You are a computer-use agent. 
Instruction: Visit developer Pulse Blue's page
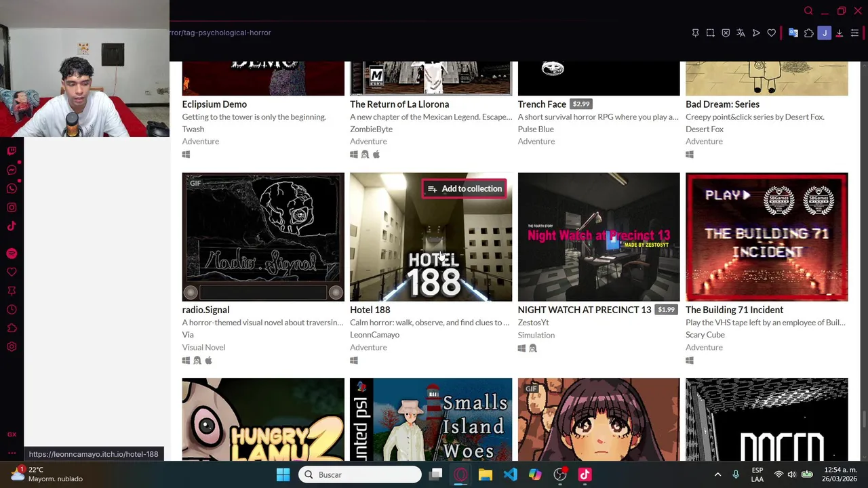point(536,129)
